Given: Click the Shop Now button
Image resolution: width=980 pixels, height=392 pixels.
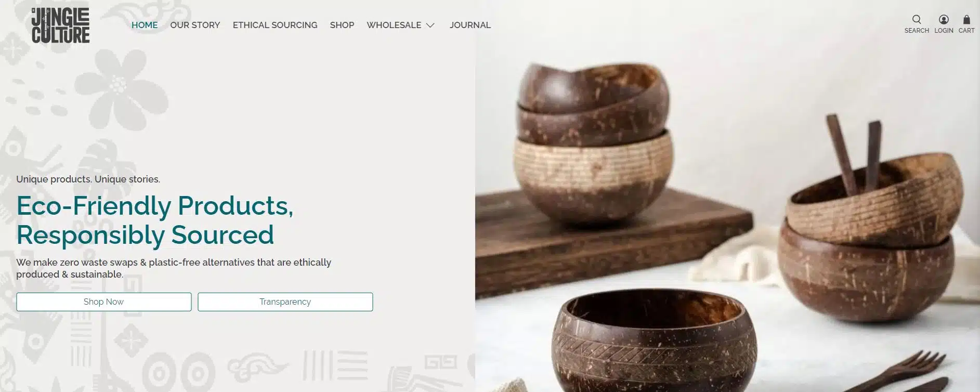Looking at the screenshot, I should [x=104, y=302].
